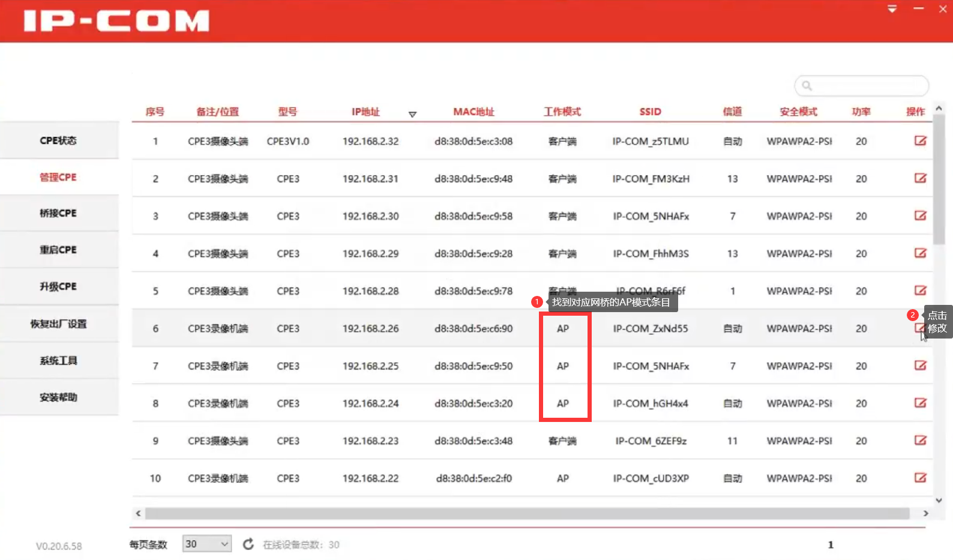Screen dimensions: 953x560
Task: Edit the CPE row with IP 192.168.2.30
Action: pyautogui.click(x=920, y=215)
